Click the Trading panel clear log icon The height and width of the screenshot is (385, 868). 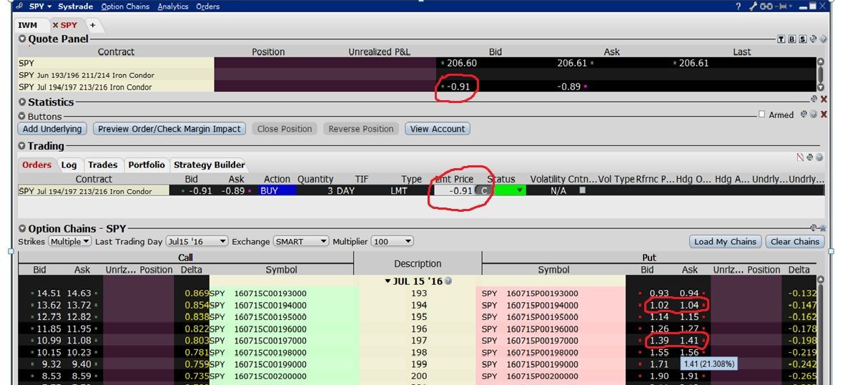click(800, 157)
